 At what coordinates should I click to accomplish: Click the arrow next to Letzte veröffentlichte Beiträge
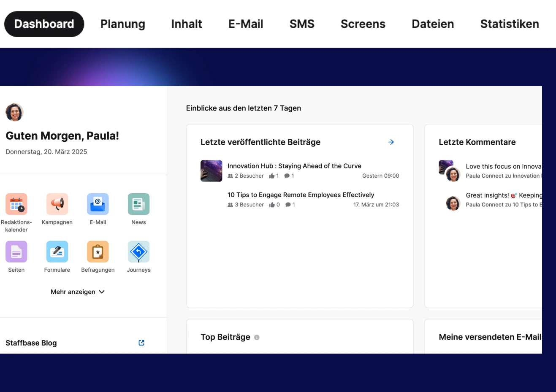click(391, 142)
